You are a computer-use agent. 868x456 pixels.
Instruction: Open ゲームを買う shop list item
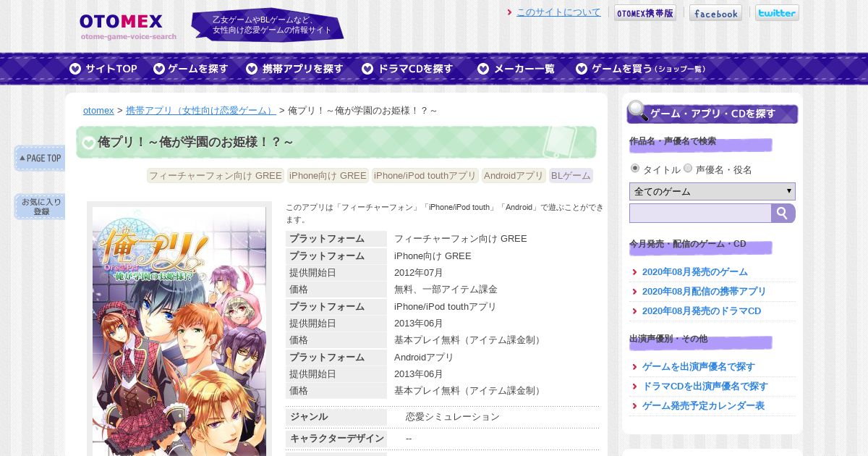coord(641,69)
